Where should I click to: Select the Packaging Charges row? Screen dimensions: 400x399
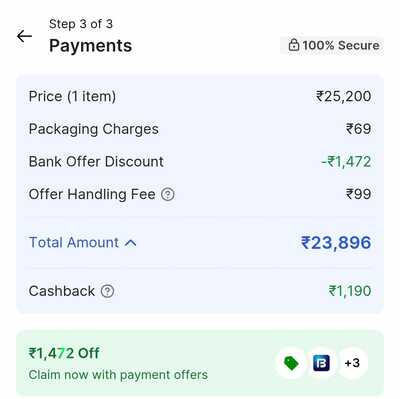[200, 129]
